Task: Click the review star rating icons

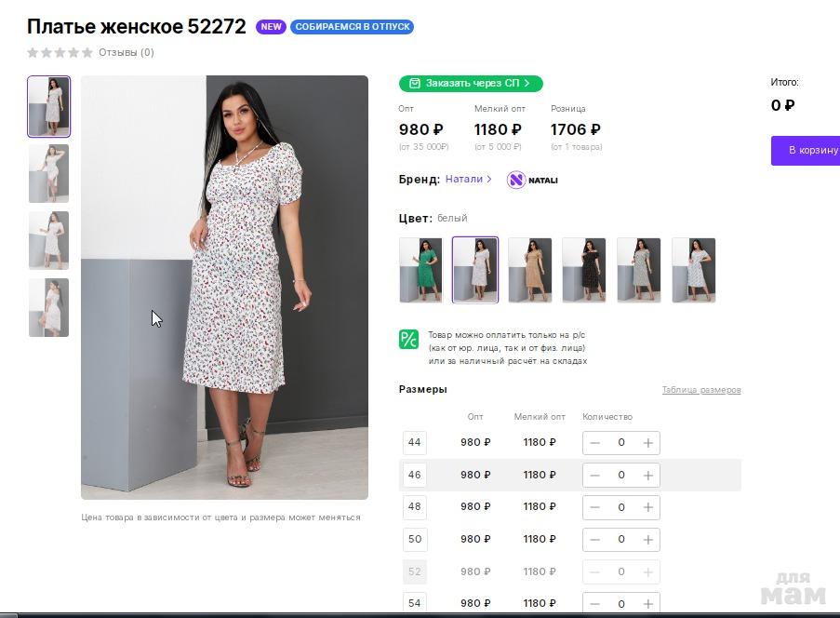Action: click(x=60, y=53)
